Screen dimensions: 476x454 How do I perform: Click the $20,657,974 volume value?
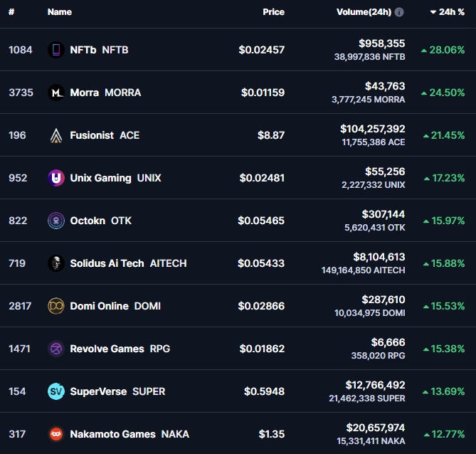(376, 428)
